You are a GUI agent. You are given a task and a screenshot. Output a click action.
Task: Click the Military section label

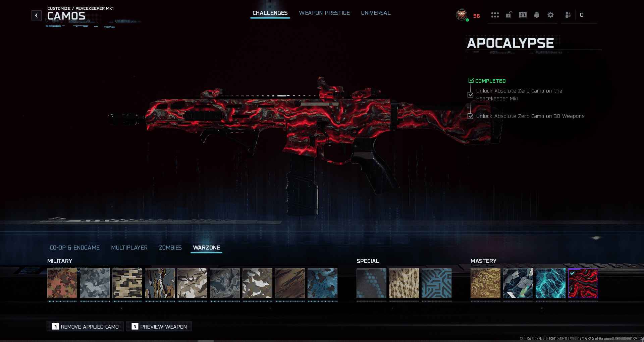(x=60, y=261)
